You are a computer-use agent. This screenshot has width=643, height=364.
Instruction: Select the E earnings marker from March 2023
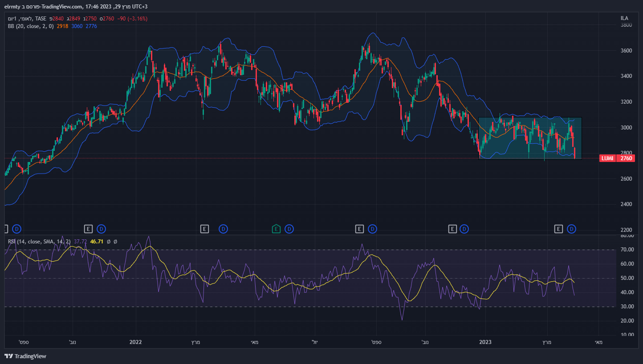[x=558, y=229]
